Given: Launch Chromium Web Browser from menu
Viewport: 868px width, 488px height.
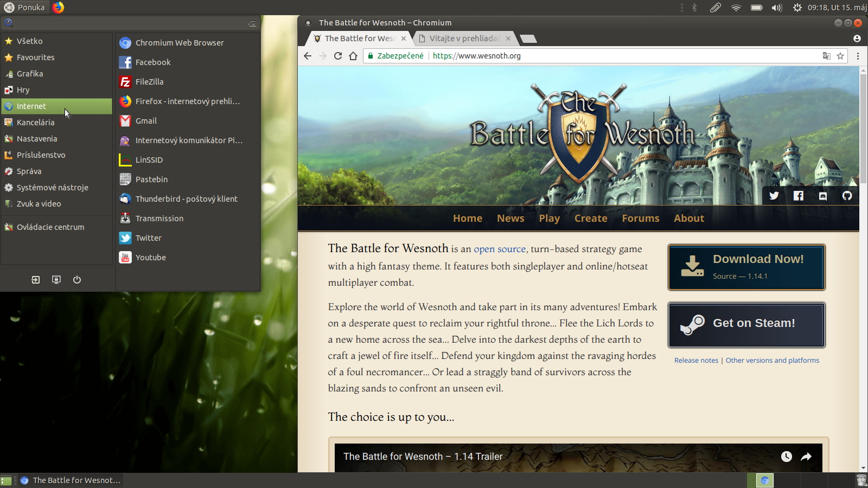Looking at the screenshot, I should coord(187,43).
